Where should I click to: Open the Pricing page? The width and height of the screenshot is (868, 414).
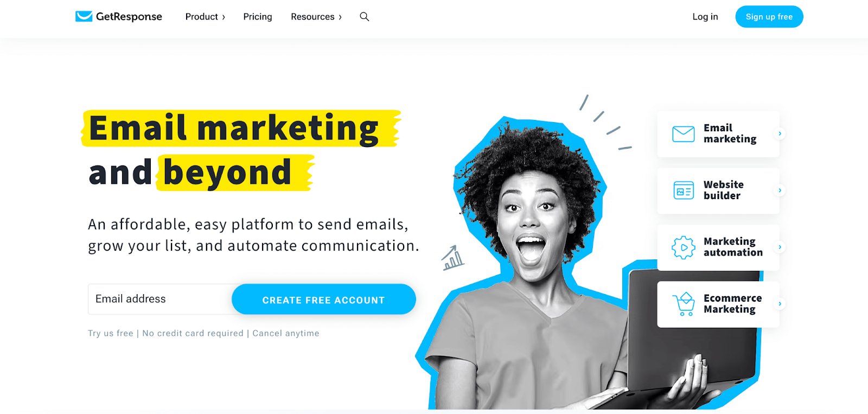(x=258, y=17)
